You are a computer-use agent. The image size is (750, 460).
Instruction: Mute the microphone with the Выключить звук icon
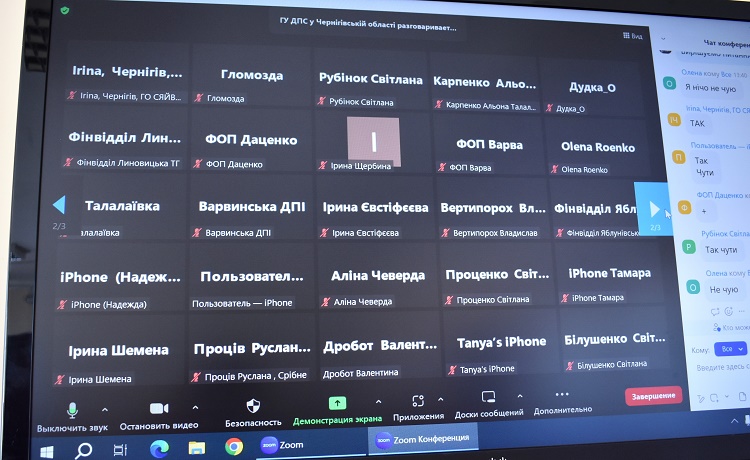click(72, 410)
